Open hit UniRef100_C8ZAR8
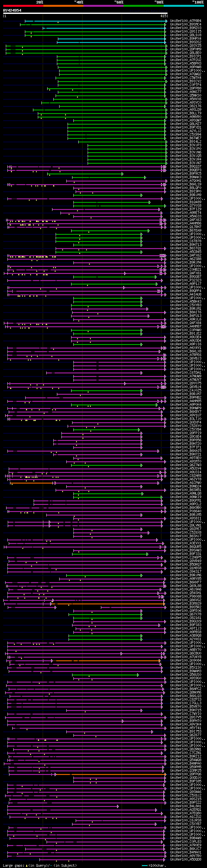 click(x=186, y=476)
